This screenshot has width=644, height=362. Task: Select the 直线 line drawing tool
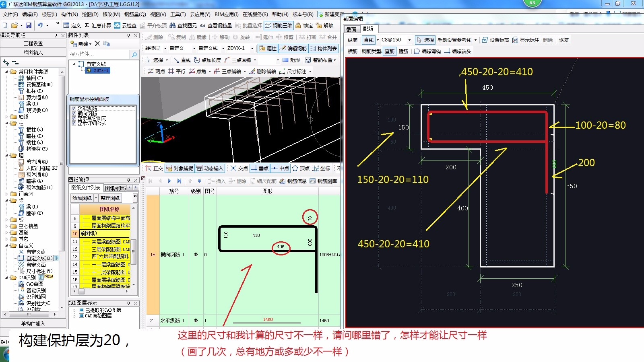pyautogui.click(x=182, y=60)
